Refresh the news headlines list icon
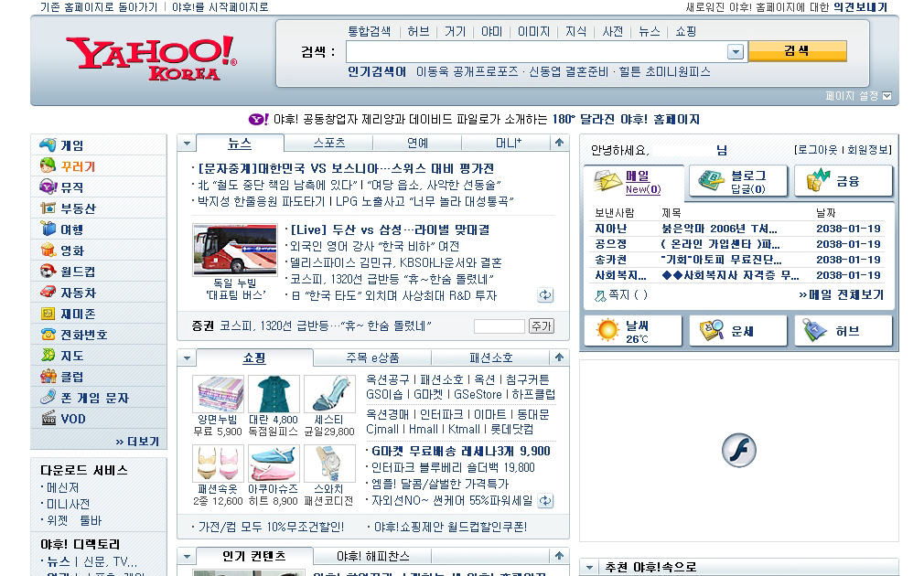The image size is (924, 576). tap(545, 295)
